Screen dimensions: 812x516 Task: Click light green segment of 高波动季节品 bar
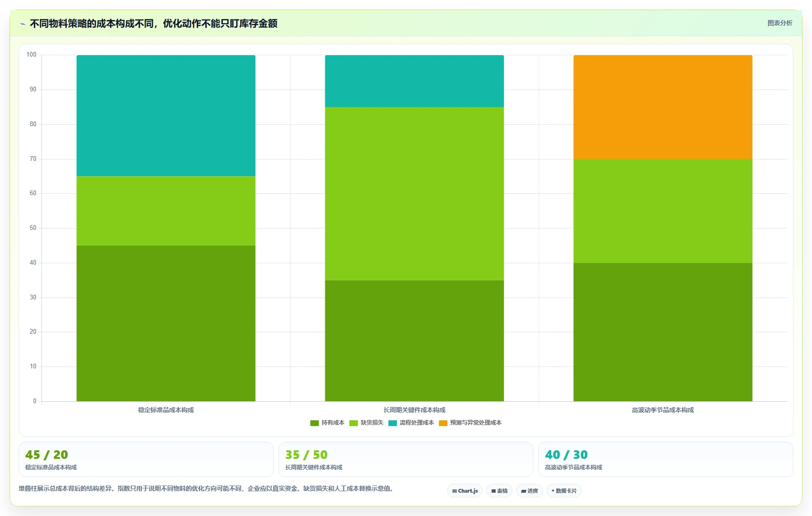click(663, 211)
